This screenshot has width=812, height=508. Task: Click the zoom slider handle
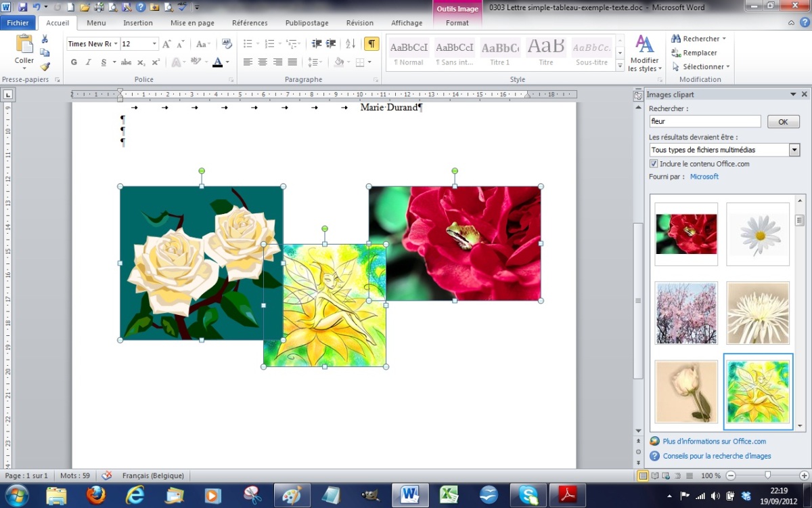(767, 475)
